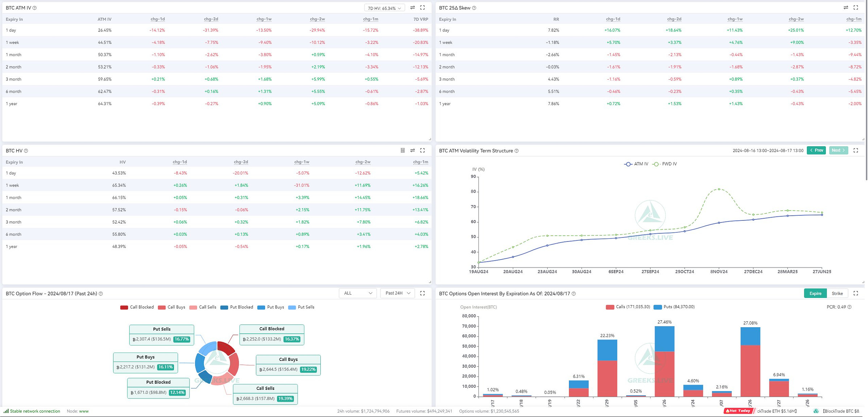This screenshot has width=868, height=417.
Task: Click the Stable network connection status text
Action: [x=35, y=411]
